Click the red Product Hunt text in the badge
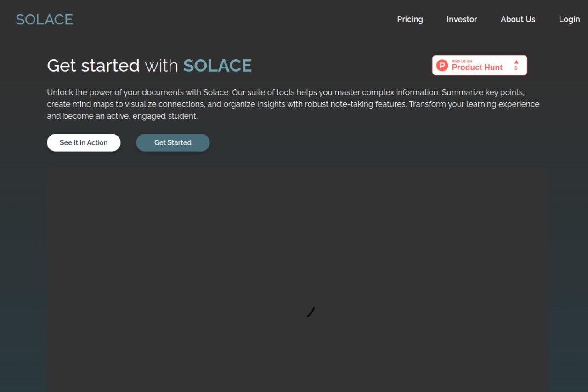The image size is (588, 392). [x=477, y=68]
